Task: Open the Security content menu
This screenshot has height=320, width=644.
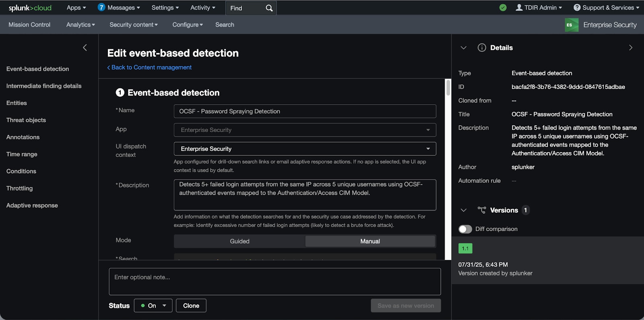Action: point(133,25)
